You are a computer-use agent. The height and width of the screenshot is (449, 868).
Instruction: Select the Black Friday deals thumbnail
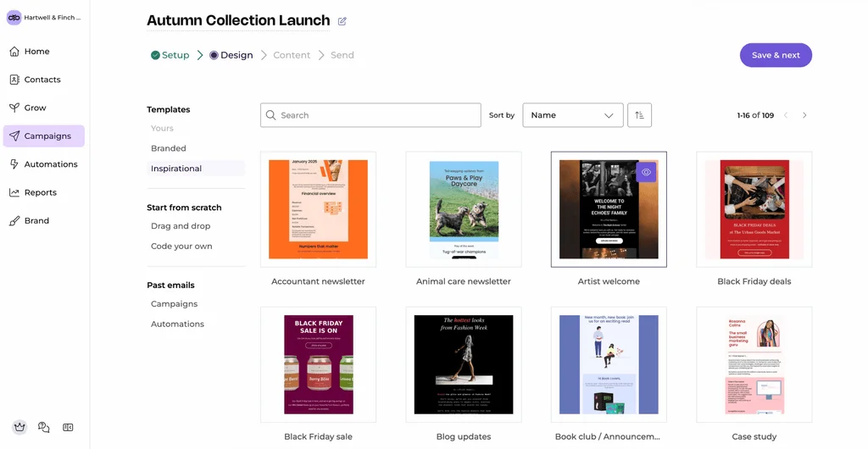click(754, 209)
